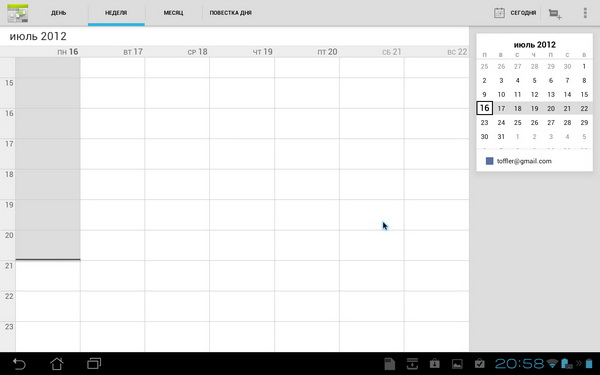600x375 pixels.
Task: Tap the вт 17 day header
Action: (x=133, y=52)
